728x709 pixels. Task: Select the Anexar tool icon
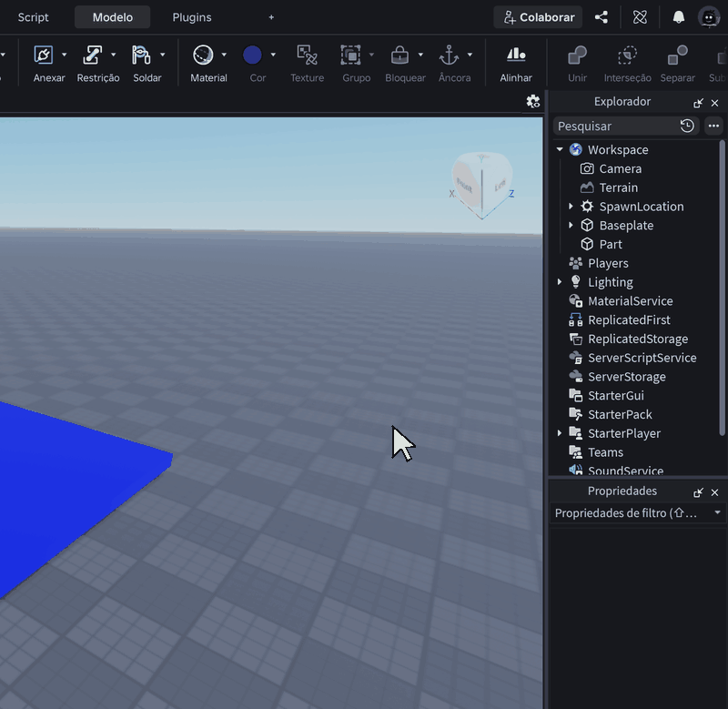pyautogui.click(x=43, y=55)
